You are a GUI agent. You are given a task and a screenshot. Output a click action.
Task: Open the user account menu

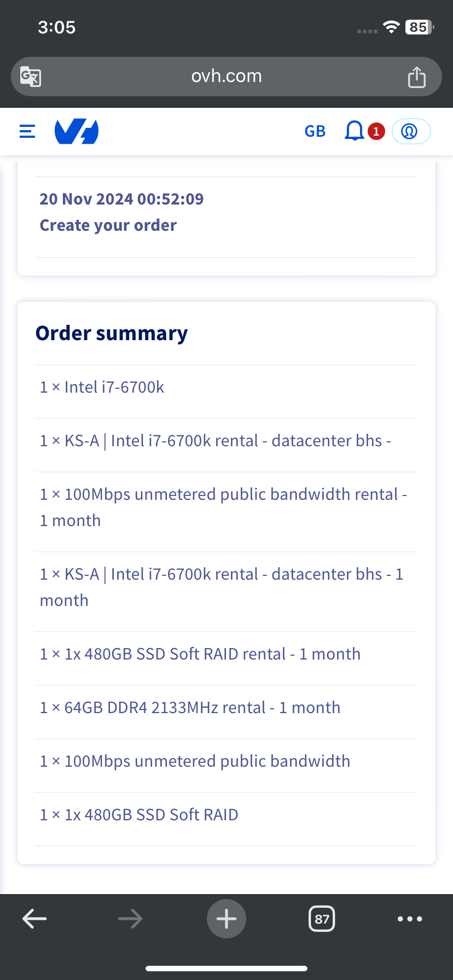pyautogui.click(x=411, y=131)
